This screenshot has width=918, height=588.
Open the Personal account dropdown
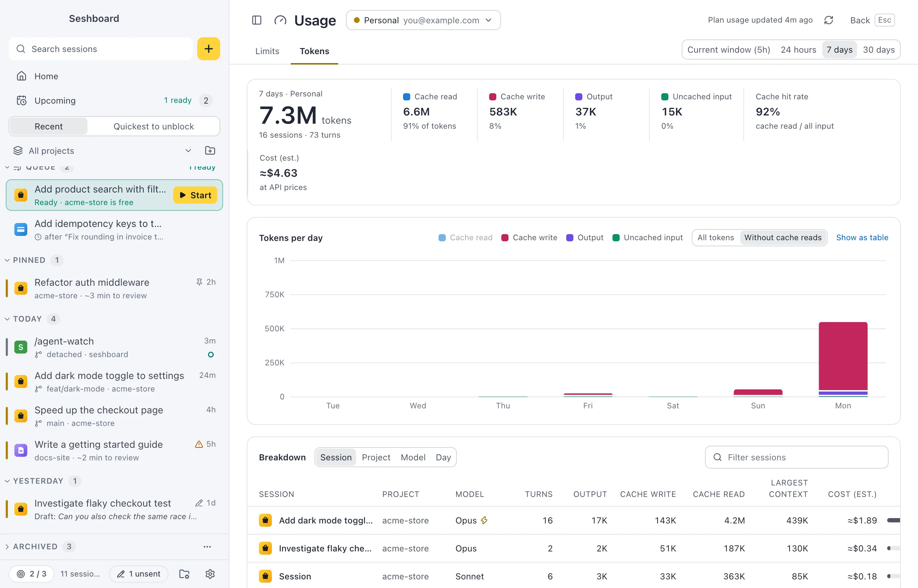[x=423, y=20]
